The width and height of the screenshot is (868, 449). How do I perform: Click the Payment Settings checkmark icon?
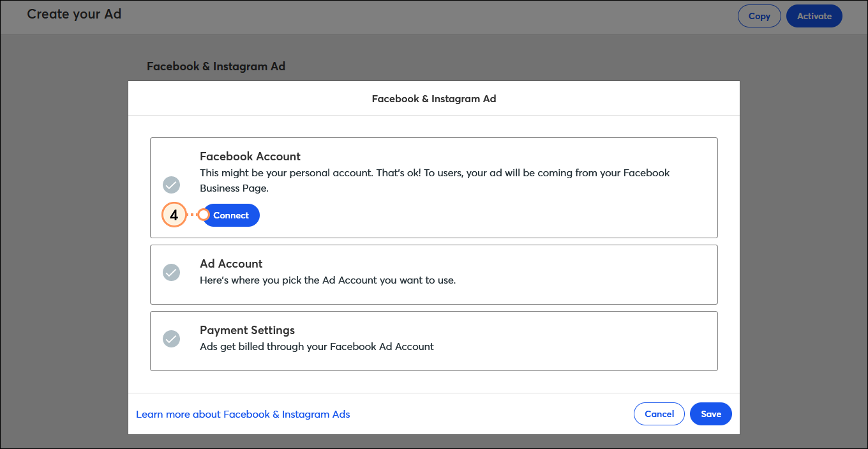point(171,339)
